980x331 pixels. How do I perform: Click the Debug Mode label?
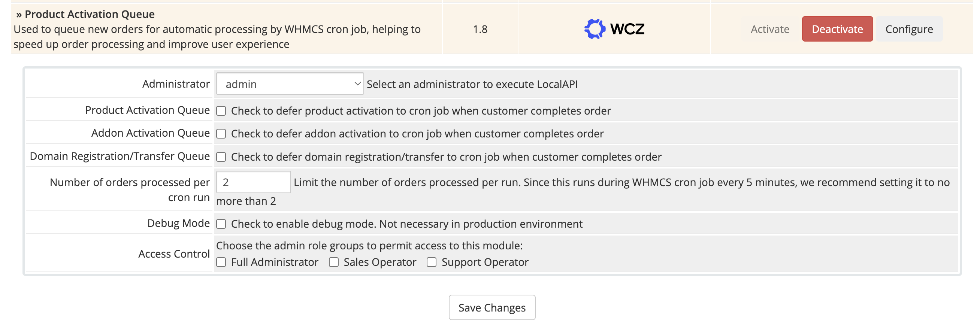point(178,223)
